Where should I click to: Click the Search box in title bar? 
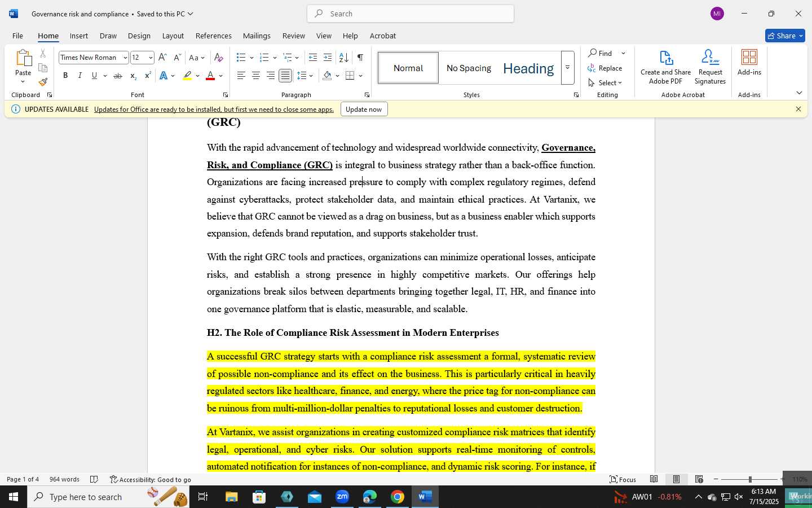[x=411, y=14]
